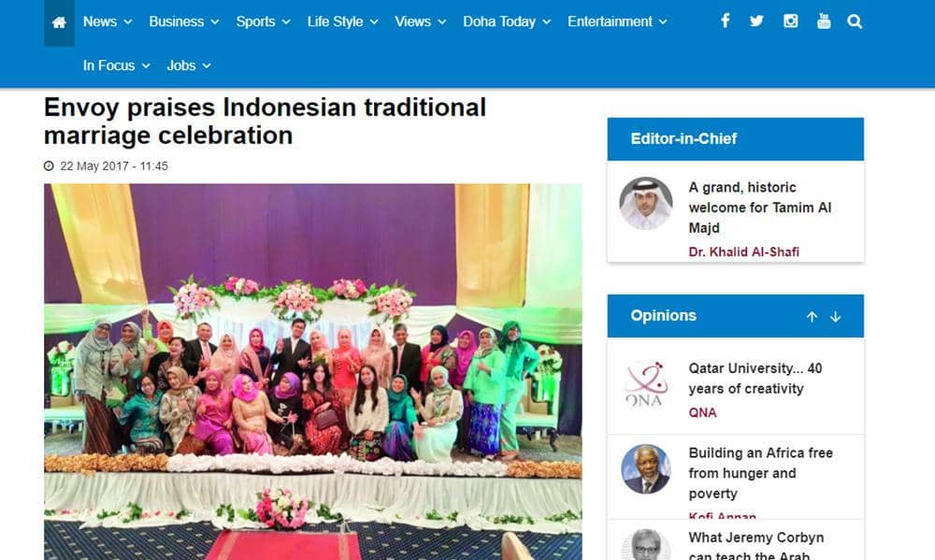
Task: Open the In Focus menu
Action: click(116, 65)
